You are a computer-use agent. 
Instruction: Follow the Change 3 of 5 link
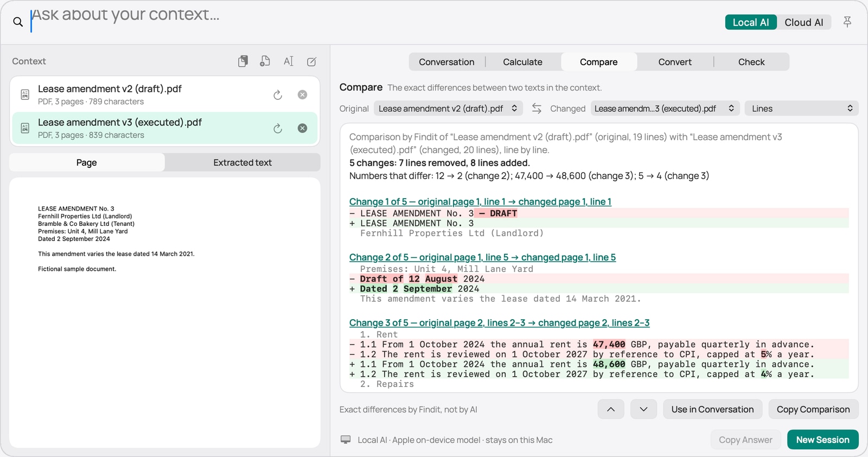[x=499, y=323]
